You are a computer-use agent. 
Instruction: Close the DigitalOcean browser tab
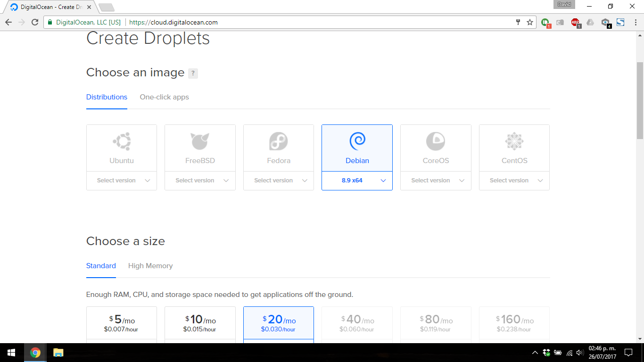[89, 7]
